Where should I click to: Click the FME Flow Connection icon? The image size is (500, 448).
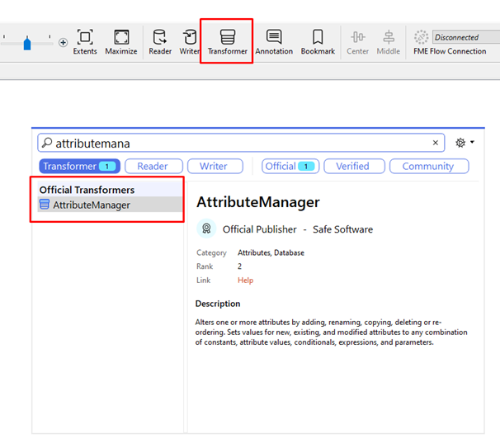(x=422, y=37)
